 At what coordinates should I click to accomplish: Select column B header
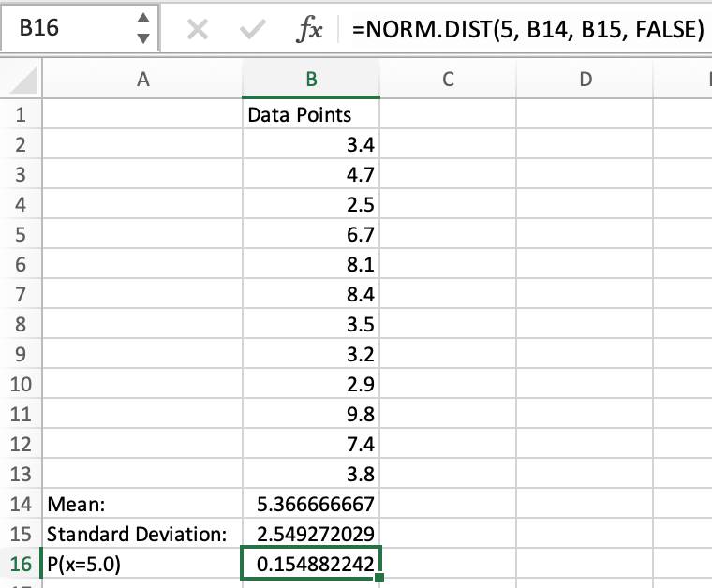pos(311,80)
